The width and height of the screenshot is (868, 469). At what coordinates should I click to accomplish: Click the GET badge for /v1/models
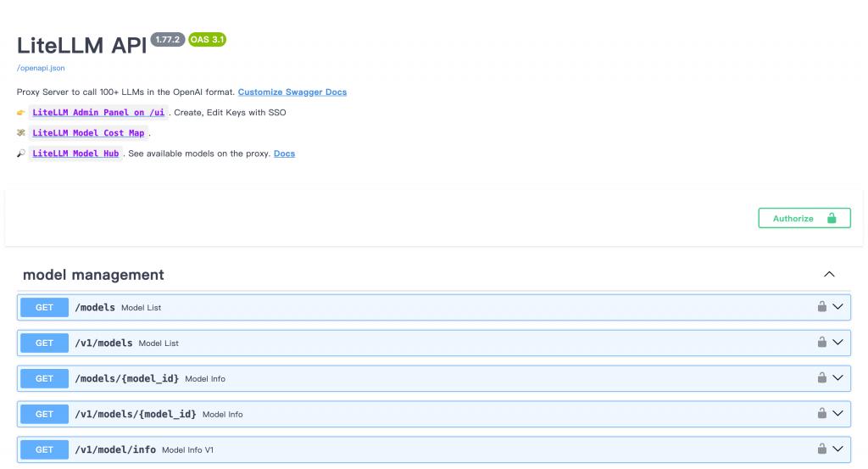44,343
